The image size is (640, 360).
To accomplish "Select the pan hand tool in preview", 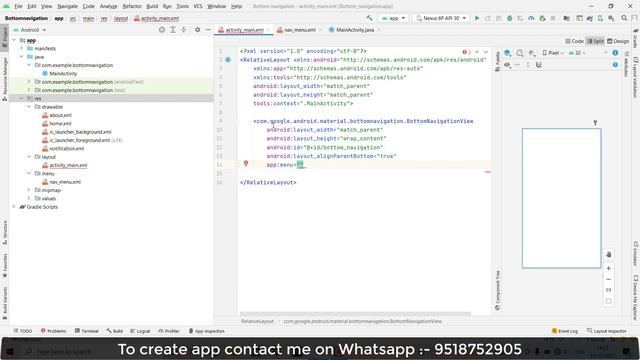I will [x=609, y=254].
